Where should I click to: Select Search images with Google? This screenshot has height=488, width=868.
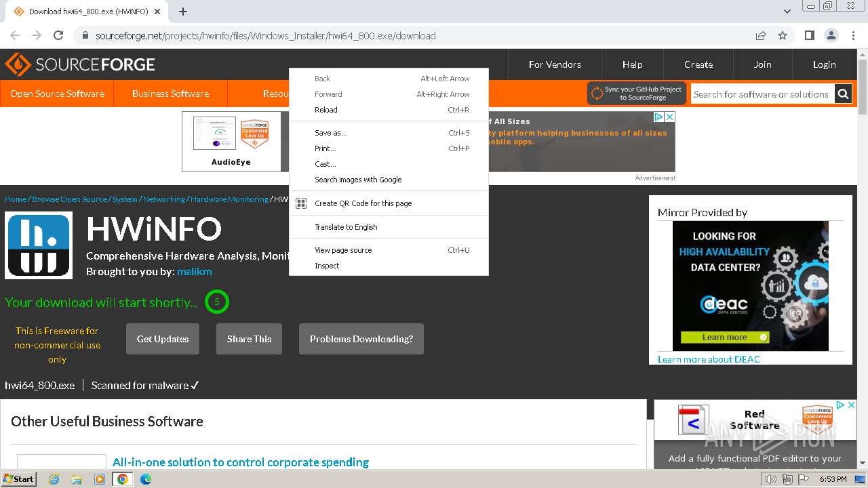pyautogui.click(x=389, y=180)
